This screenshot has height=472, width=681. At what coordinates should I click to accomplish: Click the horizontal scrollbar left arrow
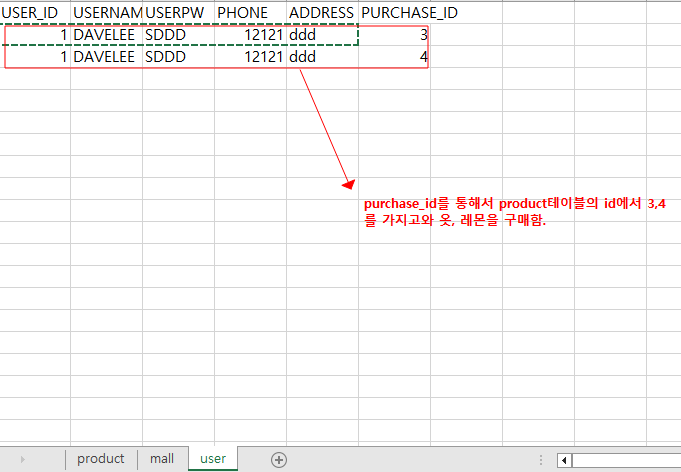[x=564, y=460]
